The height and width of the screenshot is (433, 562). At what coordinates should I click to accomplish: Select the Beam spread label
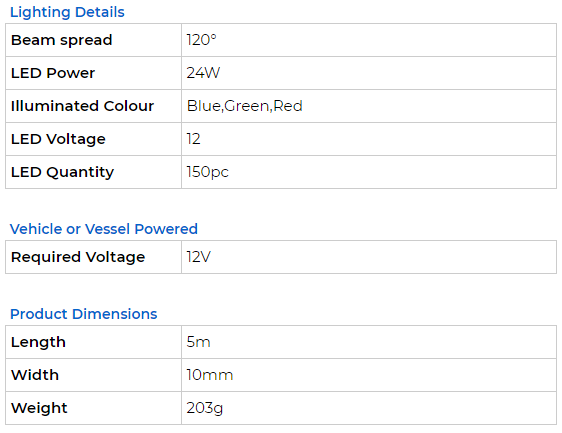pos(62,40)
